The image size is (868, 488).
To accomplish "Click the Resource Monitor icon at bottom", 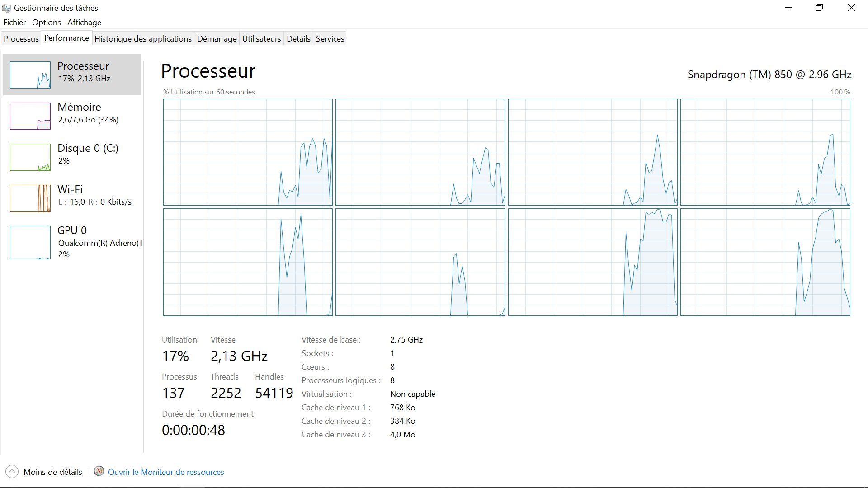I will click(99, 471).
